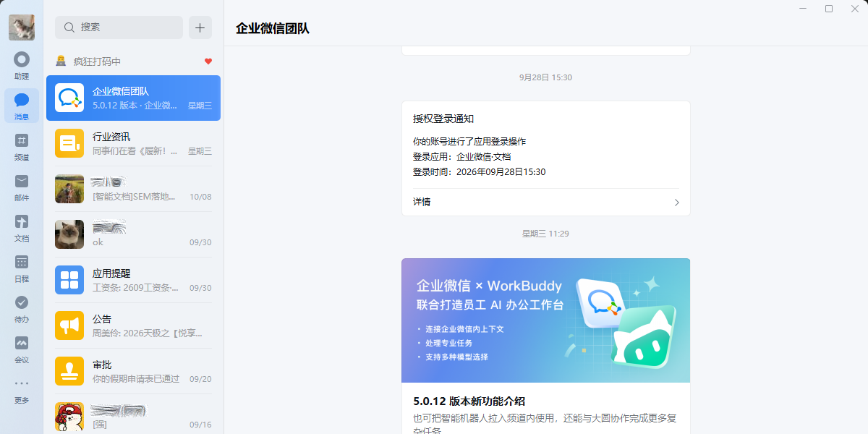
Task: Click the 企业微信团队 blue chat avatar icon
Action: click(69, 98)
